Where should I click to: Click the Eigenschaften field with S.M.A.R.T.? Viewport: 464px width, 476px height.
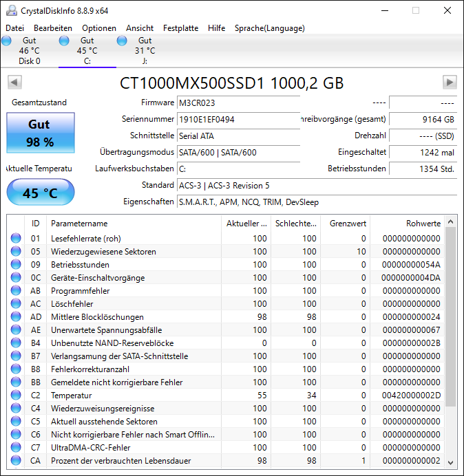point(317,202)
